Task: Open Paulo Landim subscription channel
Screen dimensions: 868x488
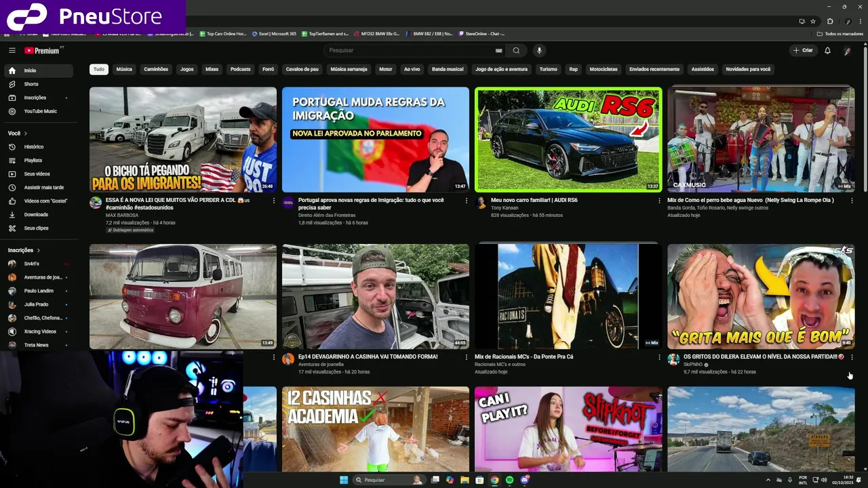Action: pyautogui.click(x=39, y=291)
